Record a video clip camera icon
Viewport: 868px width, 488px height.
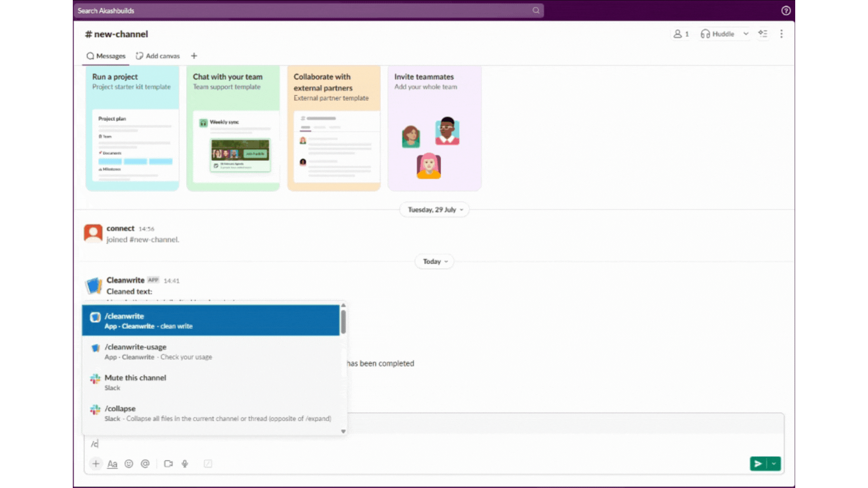[169, 464]
